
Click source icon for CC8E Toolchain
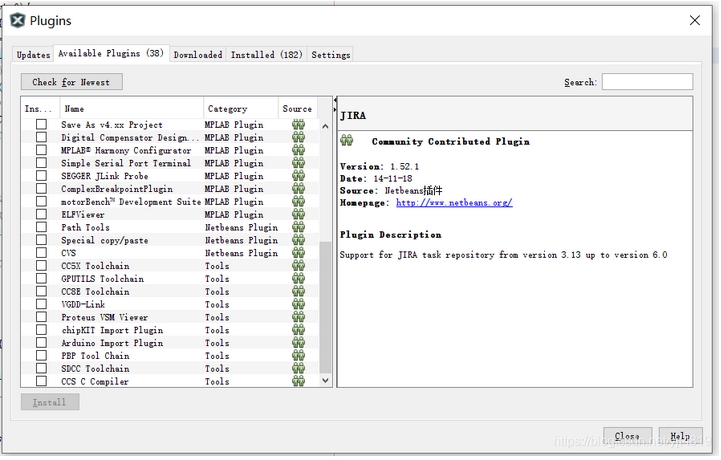pos(298,292)
